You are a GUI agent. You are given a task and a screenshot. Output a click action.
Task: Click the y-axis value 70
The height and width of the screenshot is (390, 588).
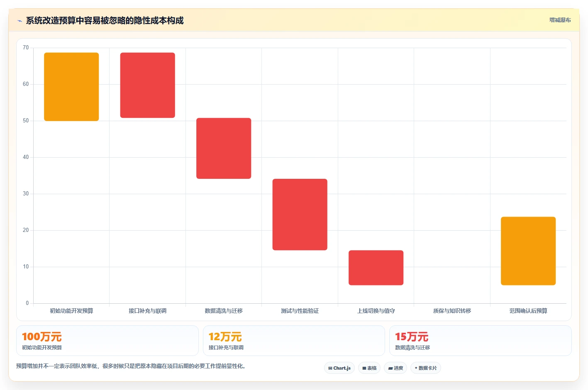tap(26, 48)
